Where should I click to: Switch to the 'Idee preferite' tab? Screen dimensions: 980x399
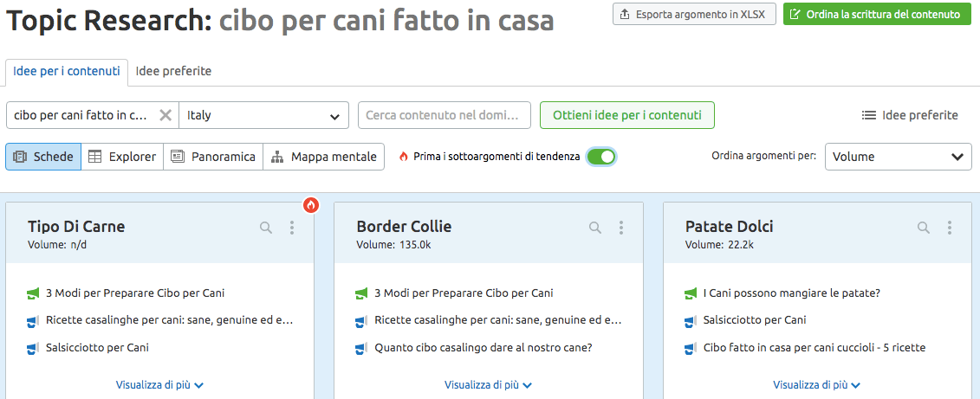coord(174,72)
